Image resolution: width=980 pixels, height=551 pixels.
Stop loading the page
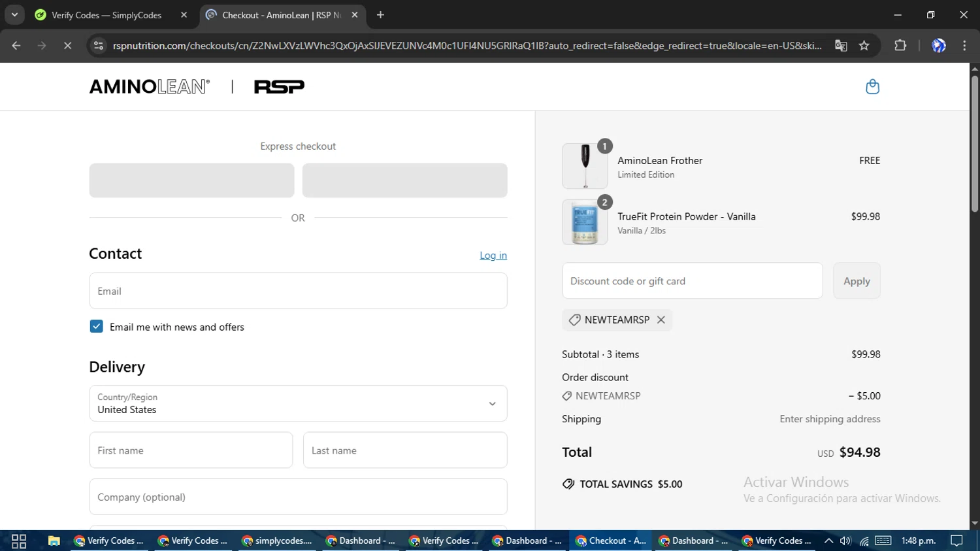click(x=67, y=46)
